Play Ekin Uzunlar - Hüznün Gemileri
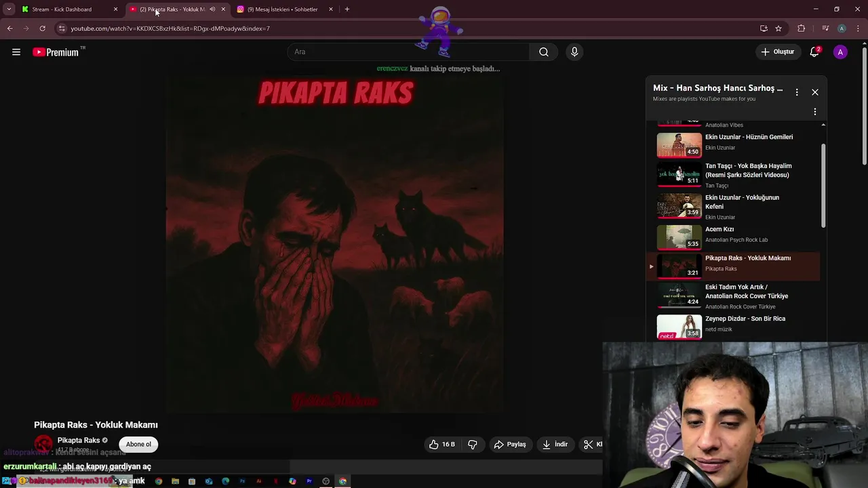Image resolution: width=868 pixels, height=488 pixels. pos(738,144)
